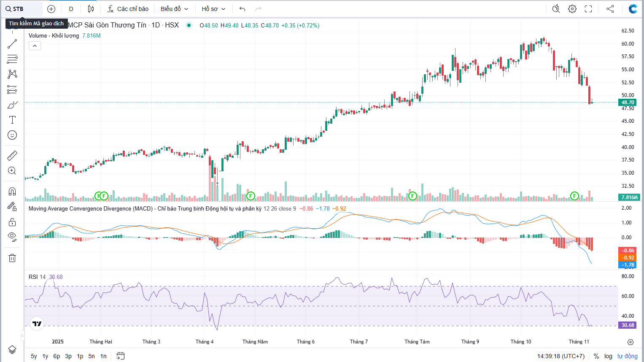Open the chart settings gear
The image size is (644, 362).
tap(572, 9)
